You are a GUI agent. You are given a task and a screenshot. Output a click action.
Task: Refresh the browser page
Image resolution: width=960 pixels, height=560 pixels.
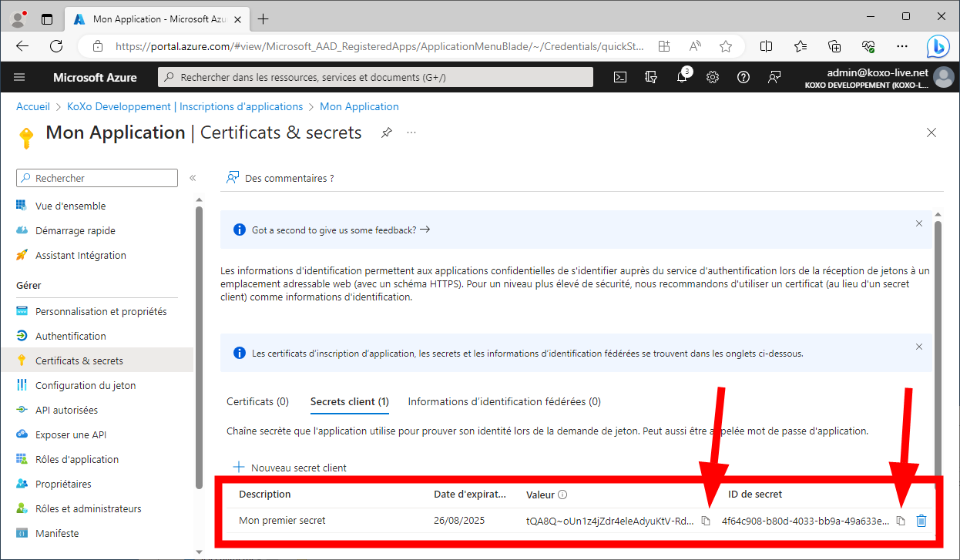pyautogui.click(x=55, y=46)
